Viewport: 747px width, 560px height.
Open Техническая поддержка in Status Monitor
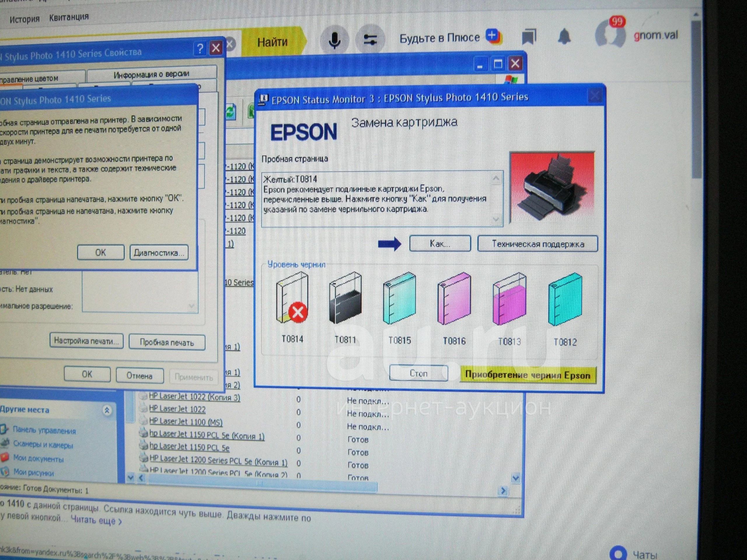point(537,244)
